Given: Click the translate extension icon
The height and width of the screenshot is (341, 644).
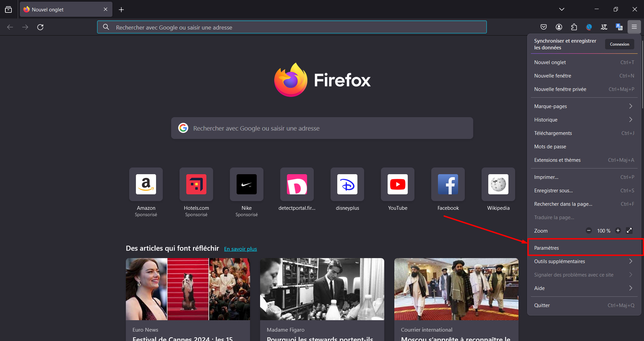Looking at the screenshot, I should (x=619, y=27).
